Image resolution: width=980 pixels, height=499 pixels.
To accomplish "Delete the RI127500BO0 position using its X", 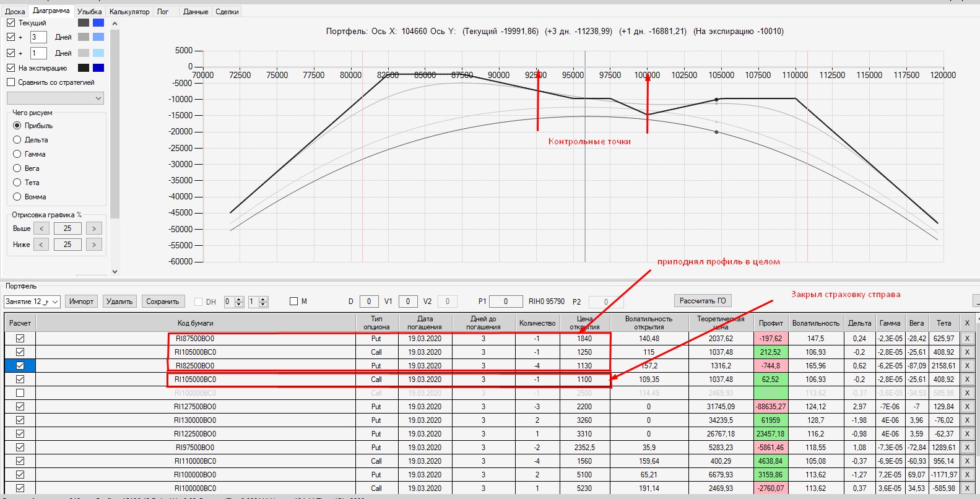I will tap(967, 407).
